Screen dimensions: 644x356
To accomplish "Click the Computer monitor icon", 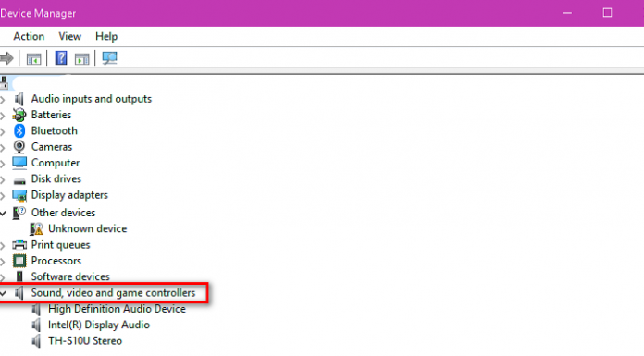I will point(19,163).
